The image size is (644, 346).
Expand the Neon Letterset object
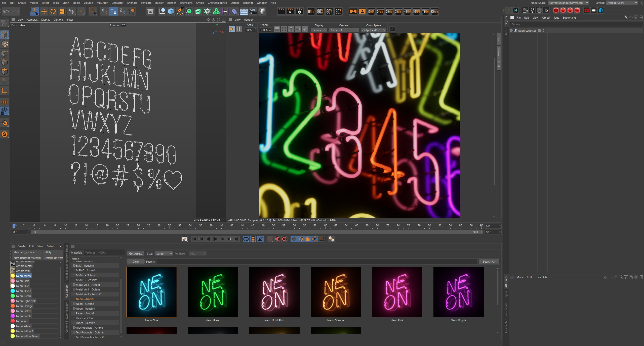511,30
